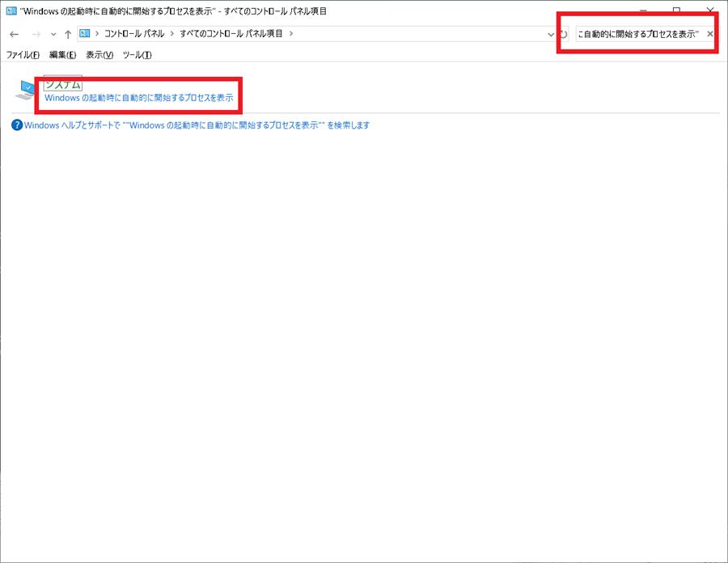The height and width of the screenshot is (563, 728).
Task: Close the Control Panel window
Action: pyautogui.click(x=710, y=10)
